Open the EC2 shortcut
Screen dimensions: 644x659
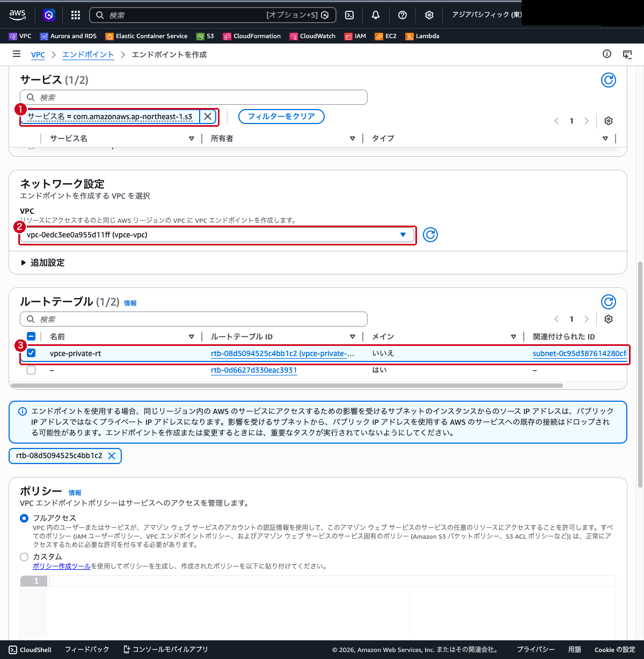[385, 36]
